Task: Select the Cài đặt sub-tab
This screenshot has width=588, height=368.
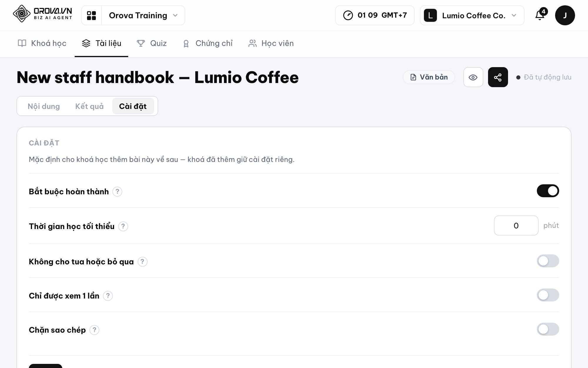Action: 133,106
